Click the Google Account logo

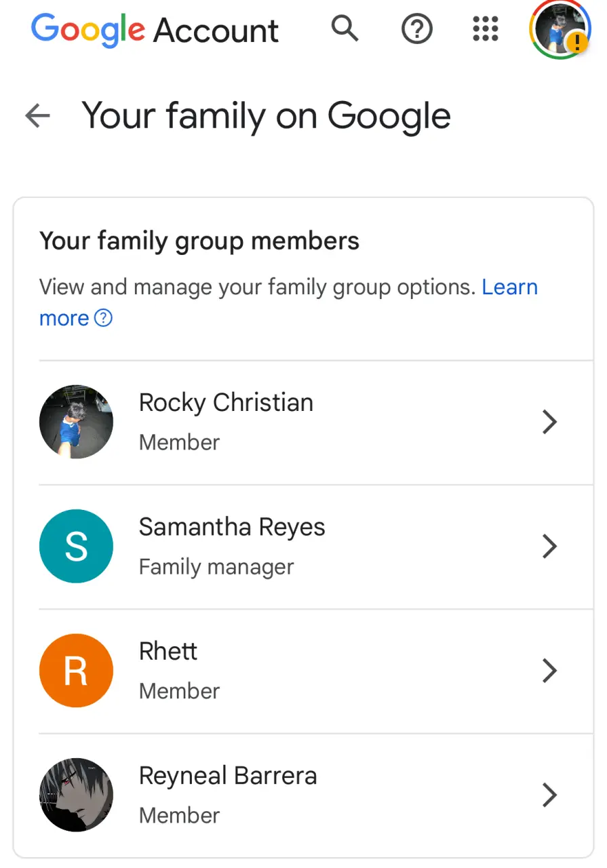coord(155,30)
